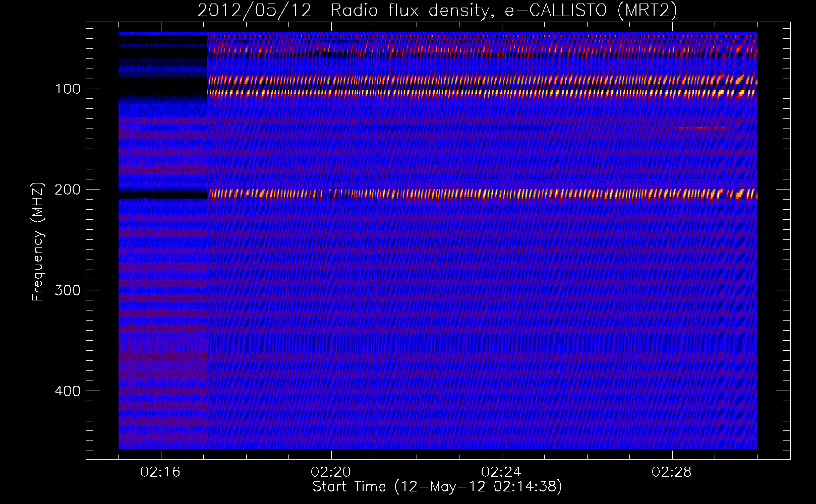Screen dimensions: 816x504
Task: Click the "100" frequency tick label
Action: (68, 89)
